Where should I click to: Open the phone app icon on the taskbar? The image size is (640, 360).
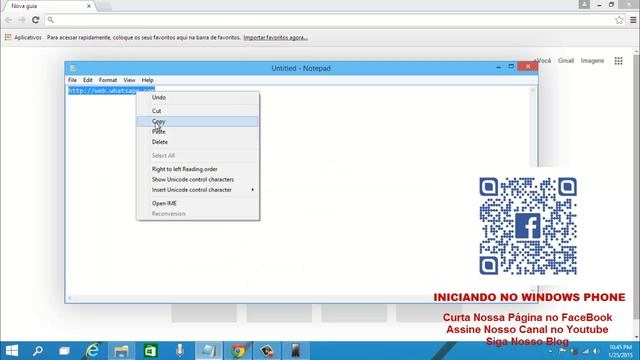click(296, 351)
